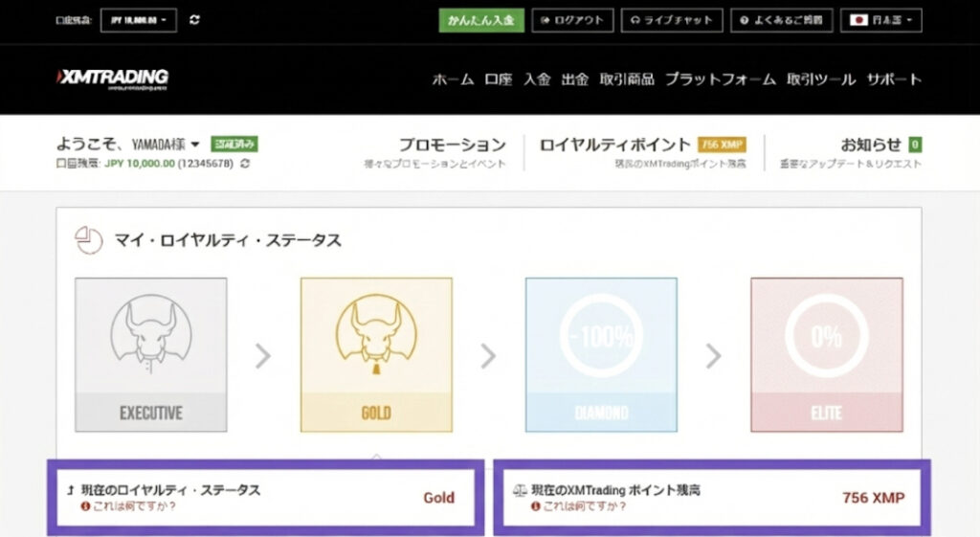Click refresh icon beside top balance dropdown
Image resolution: width=980 pixels, height=537 pixels.
[195, 20]
